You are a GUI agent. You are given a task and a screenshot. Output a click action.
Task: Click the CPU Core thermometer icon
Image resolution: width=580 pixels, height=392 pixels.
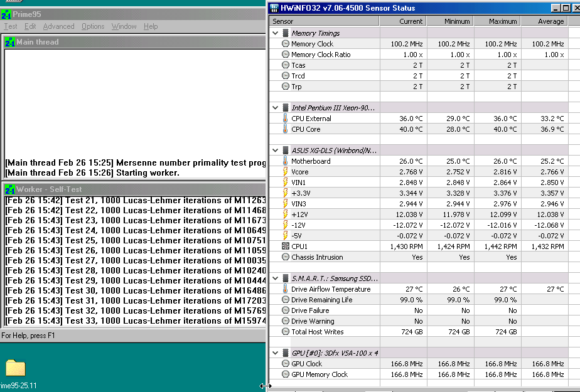[285, 129]
